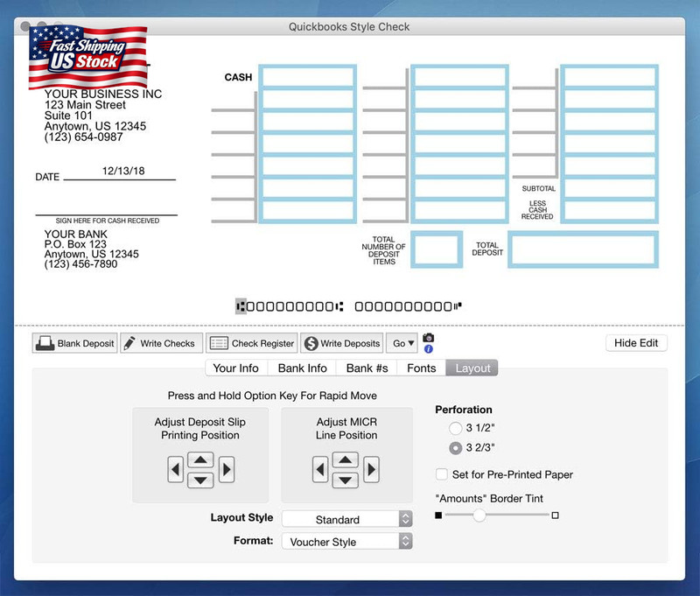The width and height of the screenshot is (700, 596).
Task: Click the P.O. Box 123 address line
Action: tap(75, 244)
